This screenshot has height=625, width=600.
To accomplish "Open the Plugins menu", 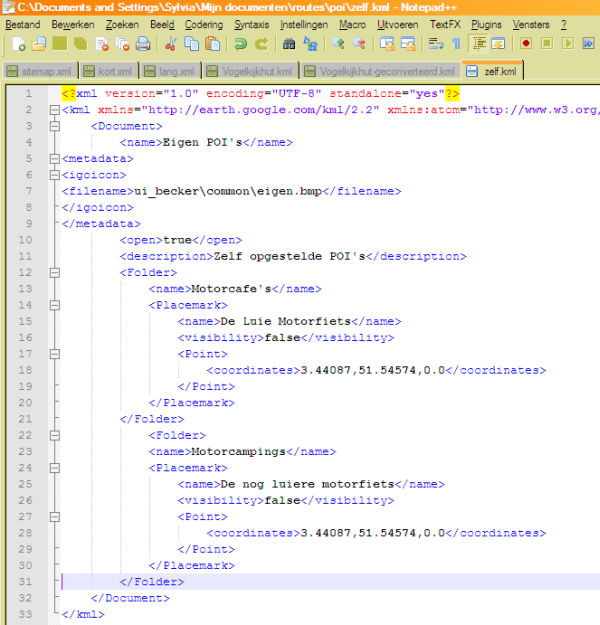I will [x=486, y=25].
